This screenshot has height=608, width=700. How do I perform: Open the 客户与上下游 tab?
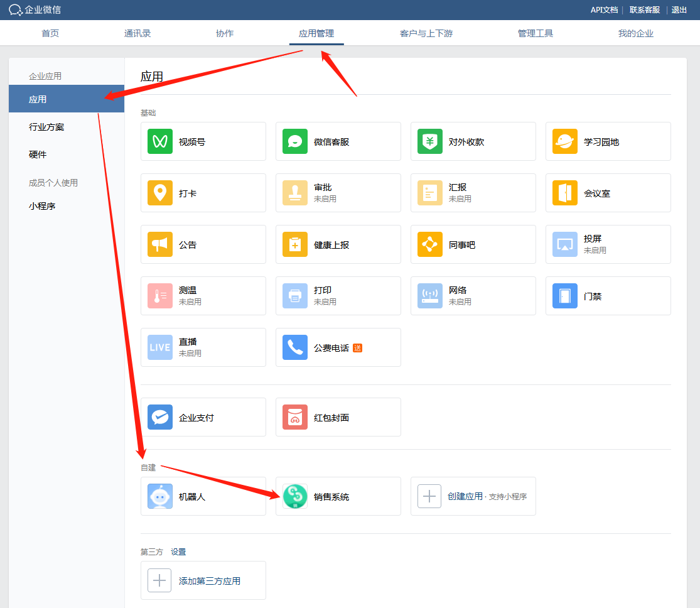[426, 33]
